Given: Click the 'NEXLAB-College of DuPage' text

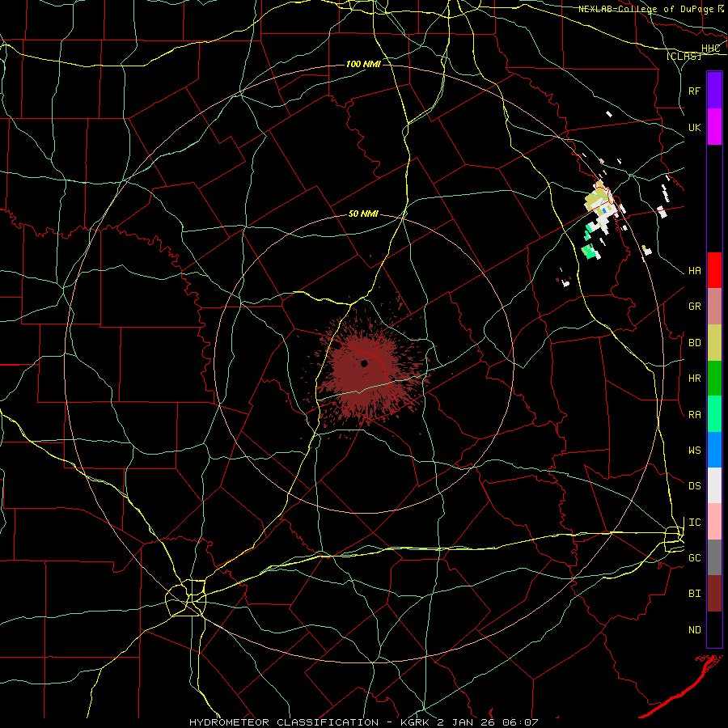Looking at the screenshot, I should [x=646, y=9].
